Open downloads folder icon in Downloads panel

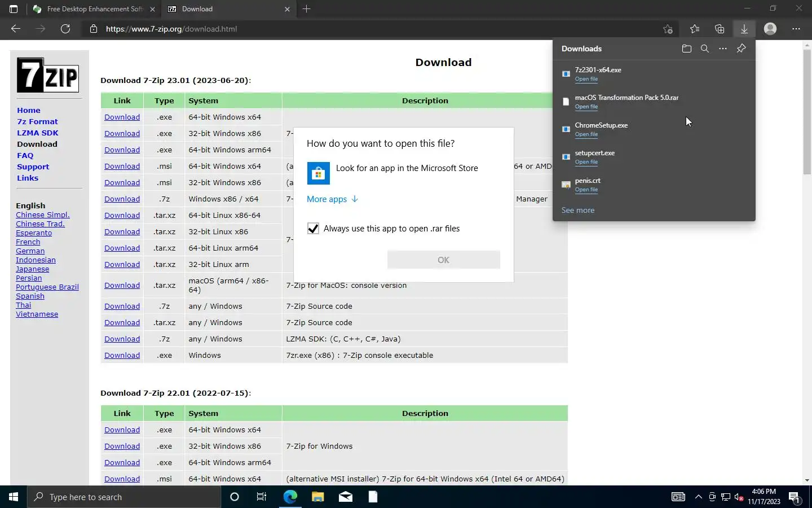point(687,49)
